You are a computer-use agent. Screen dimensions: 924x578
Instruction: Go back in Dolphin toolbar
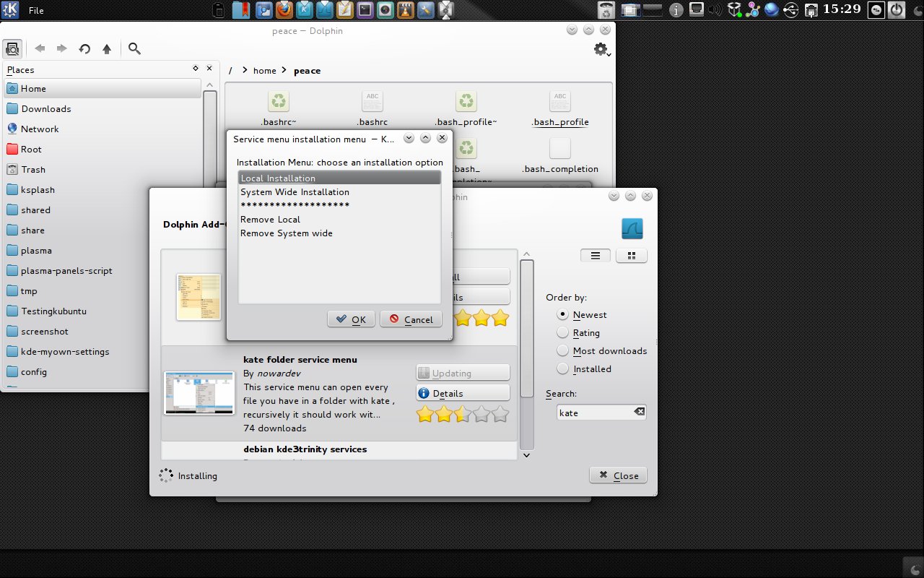click(x=40, y=48)
